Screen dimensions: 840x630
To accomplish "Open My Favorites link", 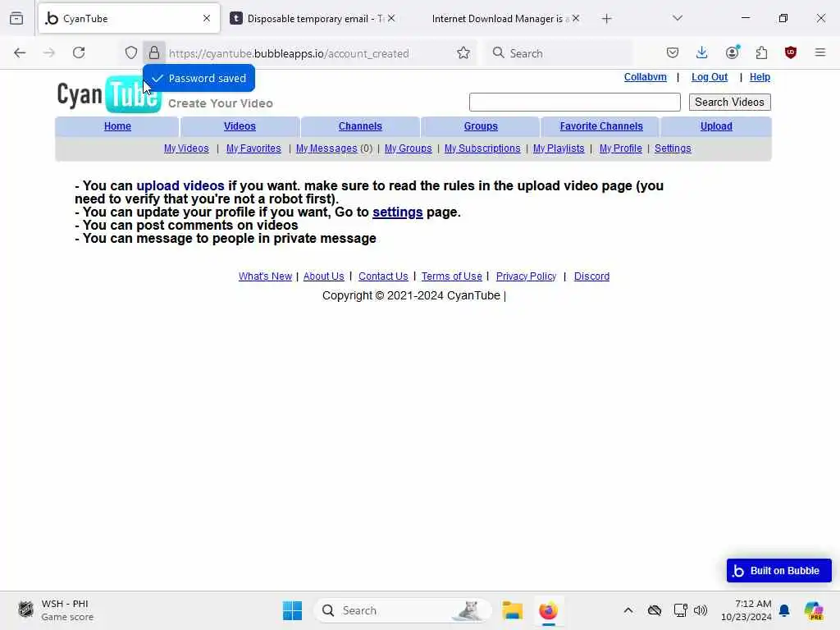I will [x=253, y=148].
